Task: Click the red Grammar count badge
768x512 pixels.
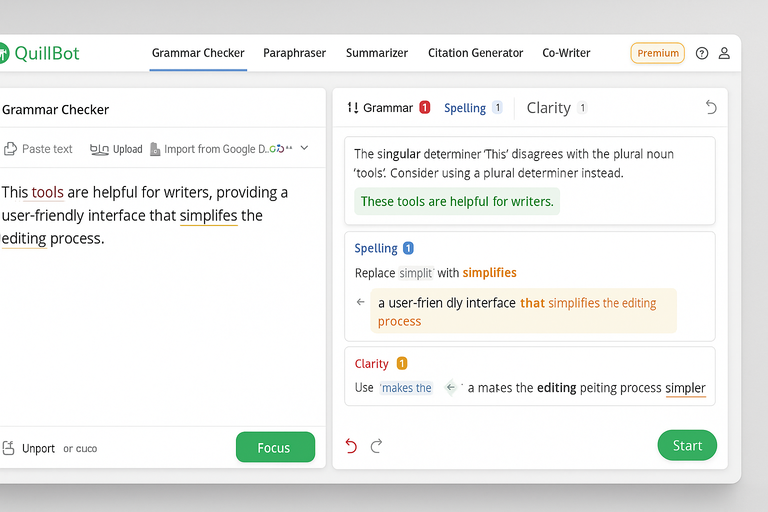Action: tap(425, 107)
